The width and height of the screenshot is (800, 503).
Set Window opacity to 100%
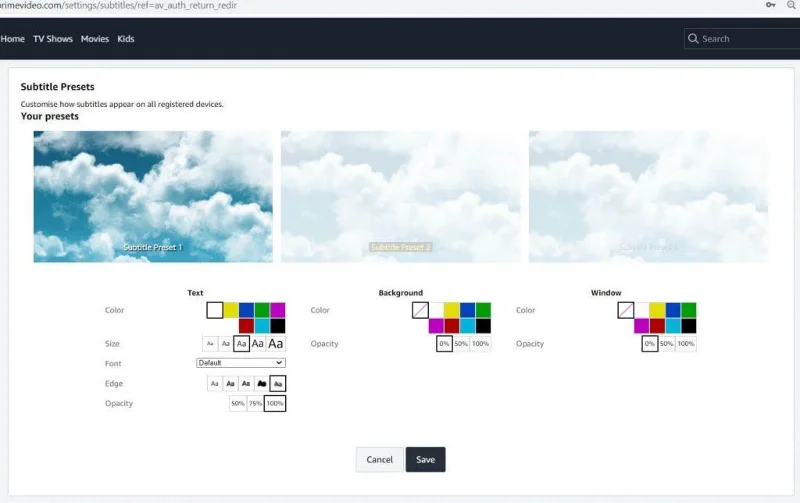686,344
